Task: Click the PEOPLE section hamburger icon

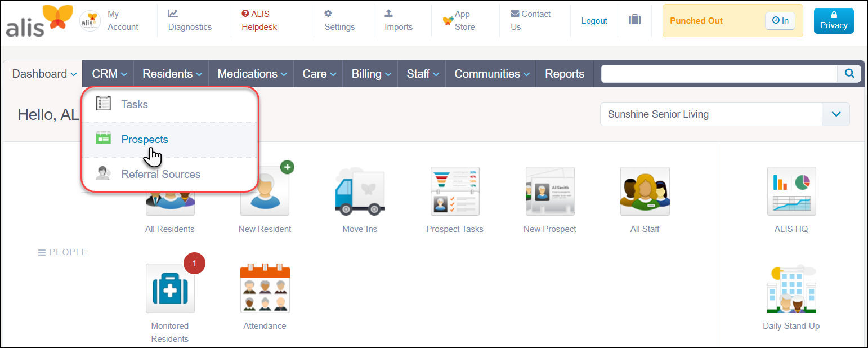Action: (42, 252)
